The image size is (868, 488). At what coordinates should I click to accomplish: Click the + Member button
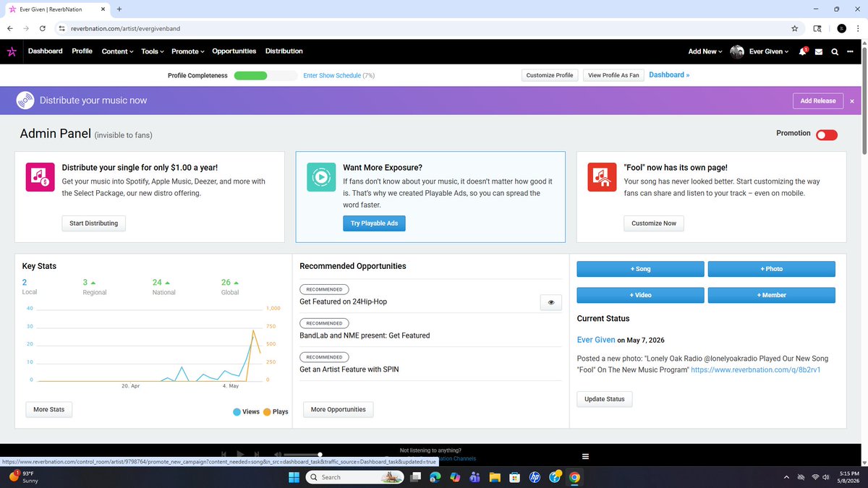point(772,295)
